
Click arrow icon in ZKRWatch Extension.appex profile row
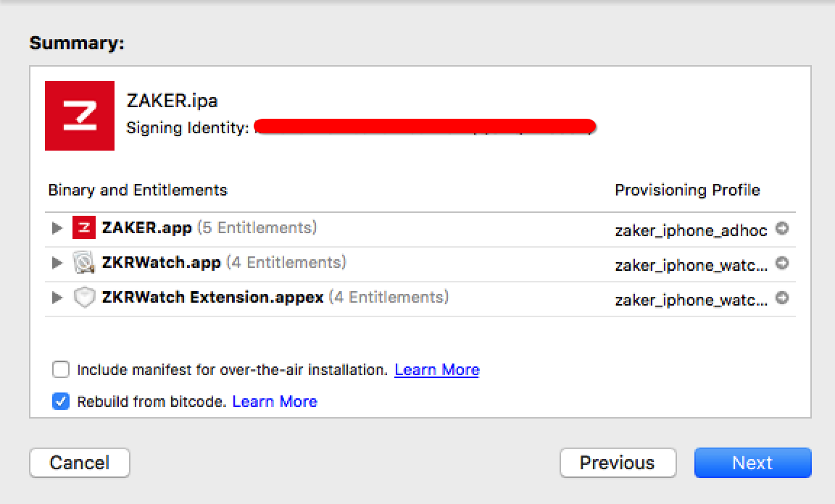(x=782, y=298)
